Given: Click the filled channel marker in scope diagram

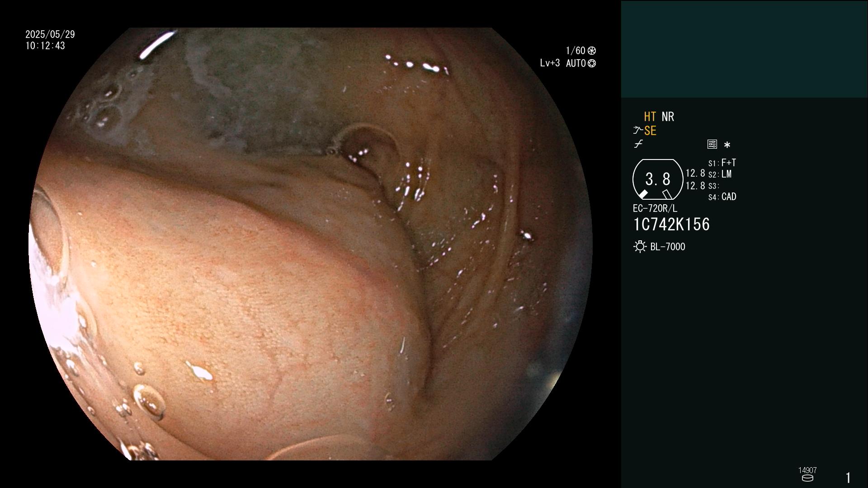Looking at the screenshot, I should click(x=643, y=194).
